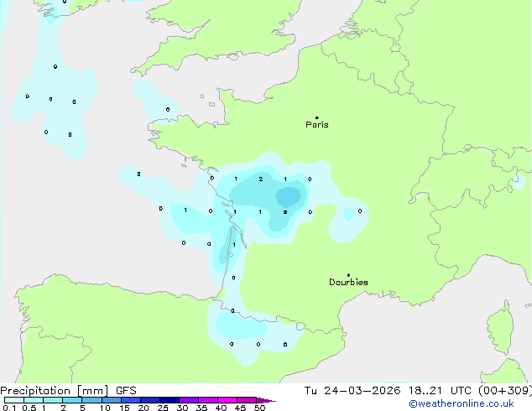Click the 30 legend scale label
This screenshot has width=532, height=411.
(182, 408)
